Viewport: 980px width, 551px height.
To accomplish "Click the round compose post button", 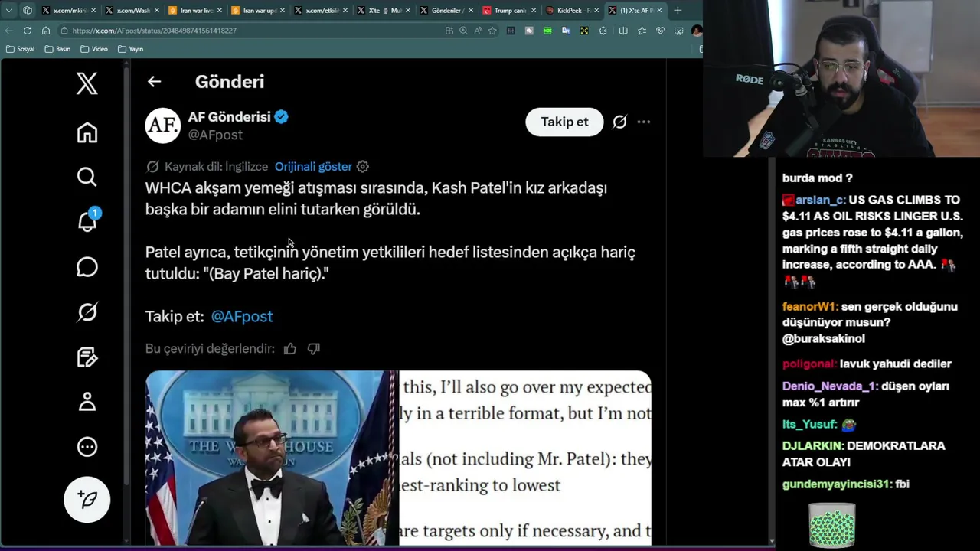I will [87, 500].
